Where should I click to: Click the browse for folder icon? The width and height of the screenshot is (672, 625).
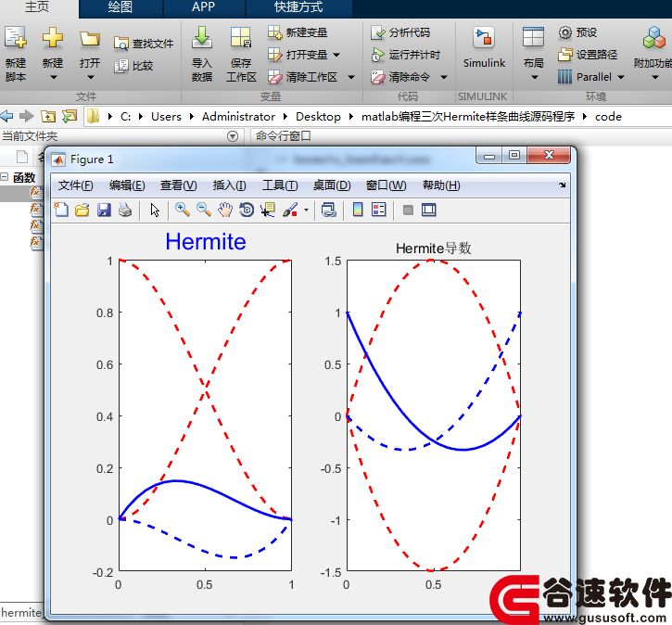tap(69, 116)
